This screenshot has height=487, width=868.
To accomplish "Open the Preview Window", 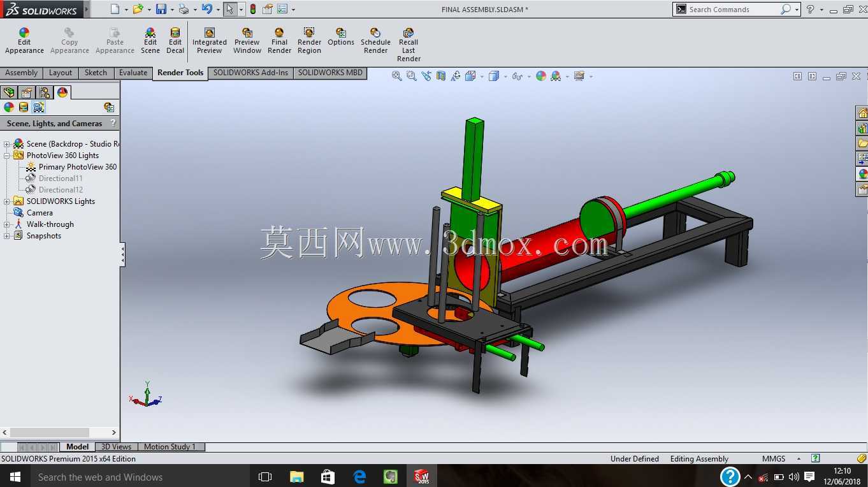I will (247, 41).
